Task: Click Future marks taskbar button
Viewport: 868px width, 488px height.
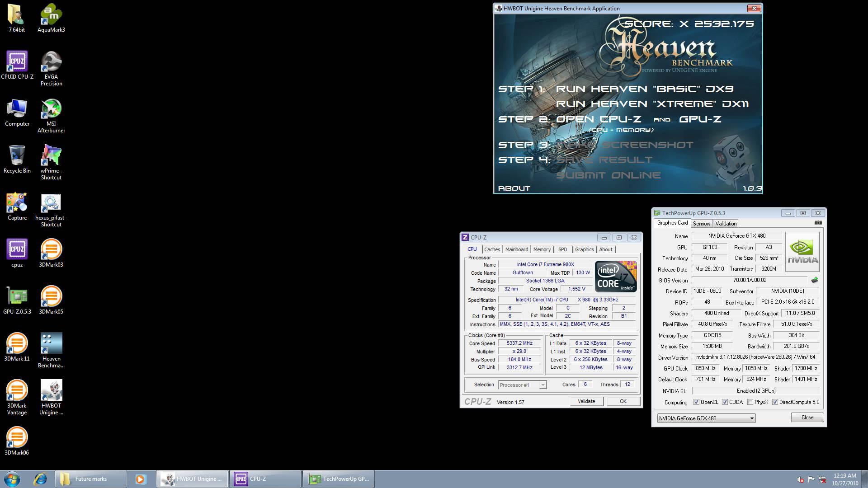Action: click(91, 479)
